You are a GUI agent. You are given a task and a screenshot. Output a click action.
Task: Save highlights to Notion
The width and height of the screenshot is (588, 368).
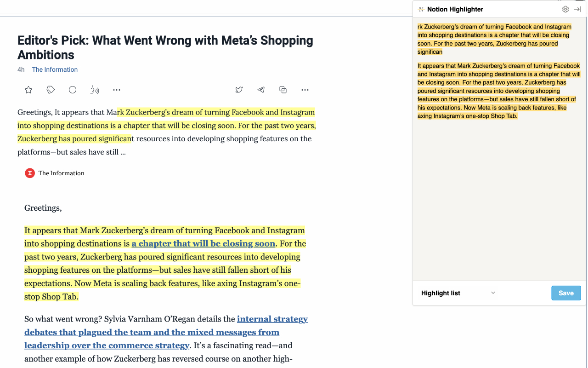coord(566,293)
